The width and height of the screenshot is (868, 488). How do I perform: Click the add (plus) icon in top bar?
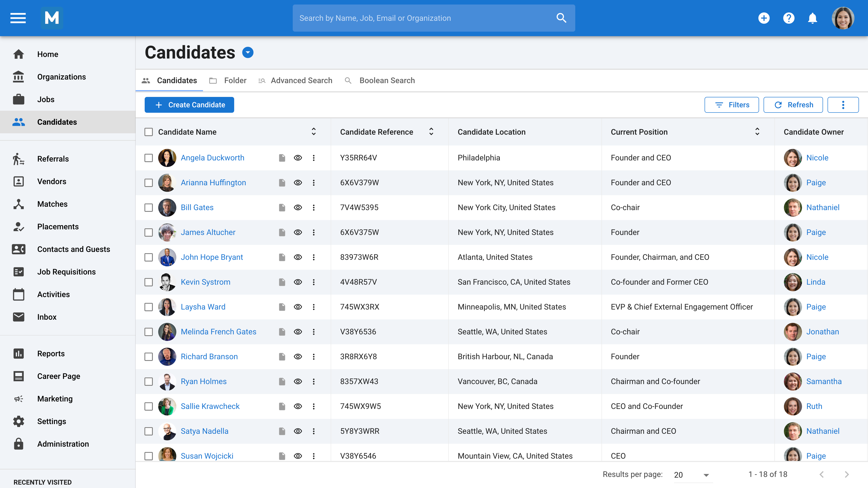pos(764,18)
